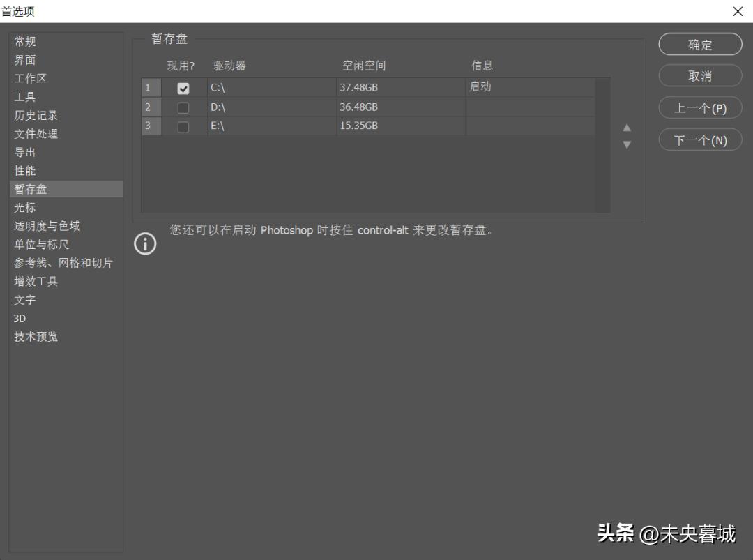The height and width of the screenshot is (560, 753).
Task: Open the 性能 preferences page
Action: [x=24, y=170]
